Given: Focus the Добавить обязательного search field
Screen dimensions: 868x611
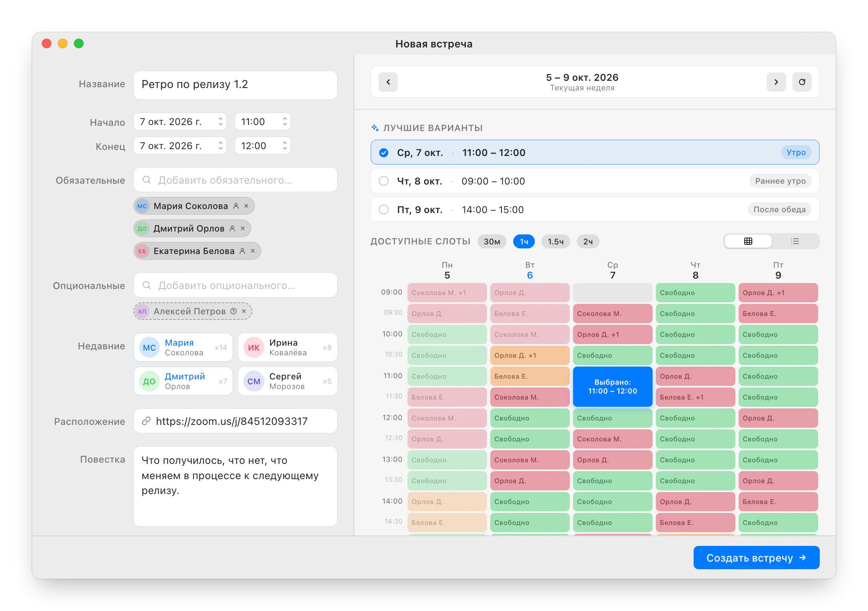Looking at the screenshot, I should point(235,180).
